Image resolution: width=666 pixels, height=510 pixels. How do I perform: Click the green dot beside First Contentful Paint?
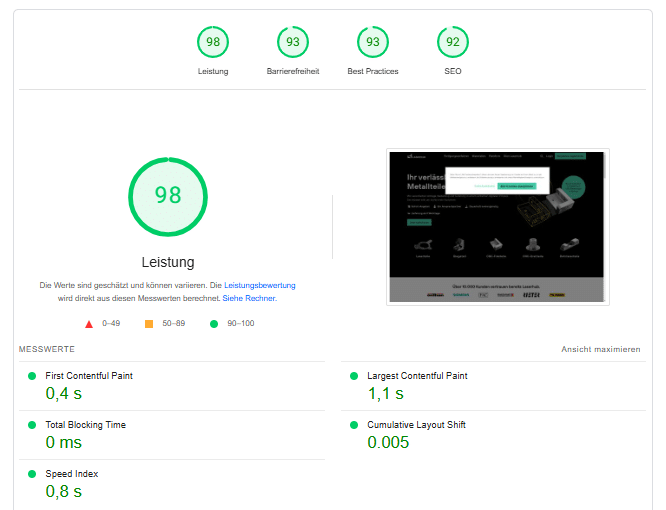point(32,376)
